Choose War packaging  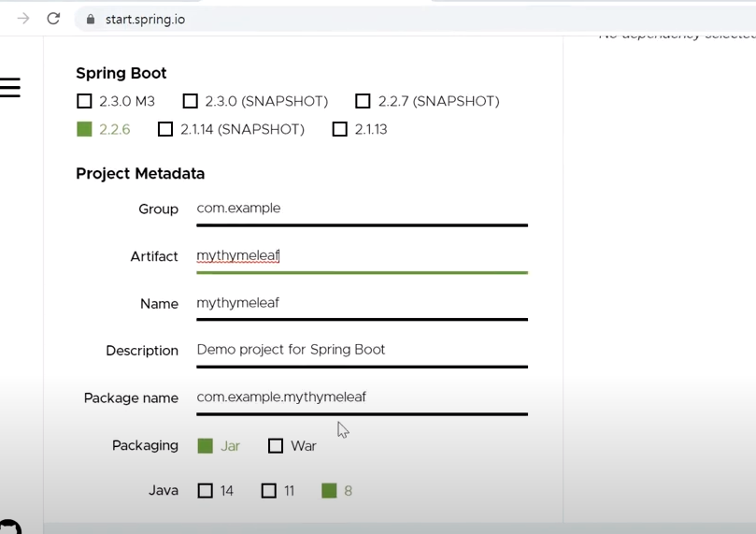[292, 446]
